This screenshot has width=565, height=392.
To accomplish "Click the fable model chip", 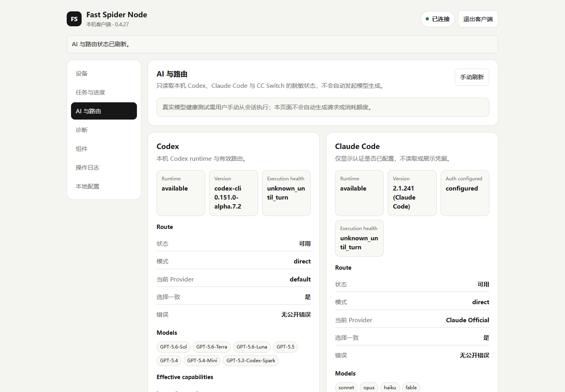I will (x=411, y=387).
